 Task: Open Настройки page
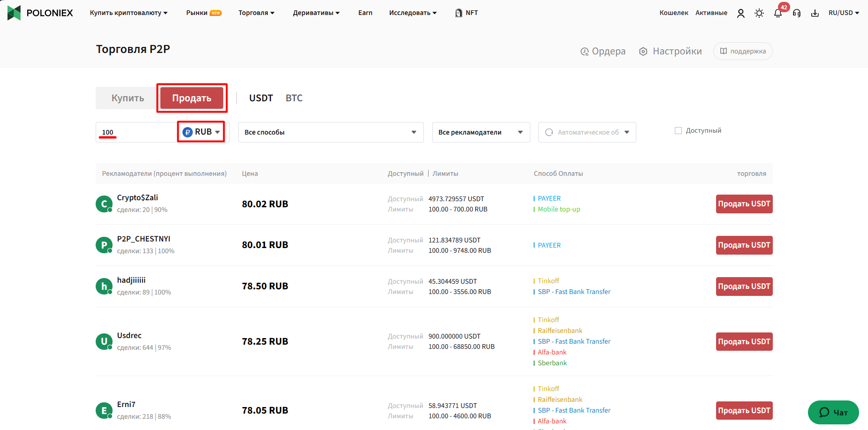(x=671, y=51)
